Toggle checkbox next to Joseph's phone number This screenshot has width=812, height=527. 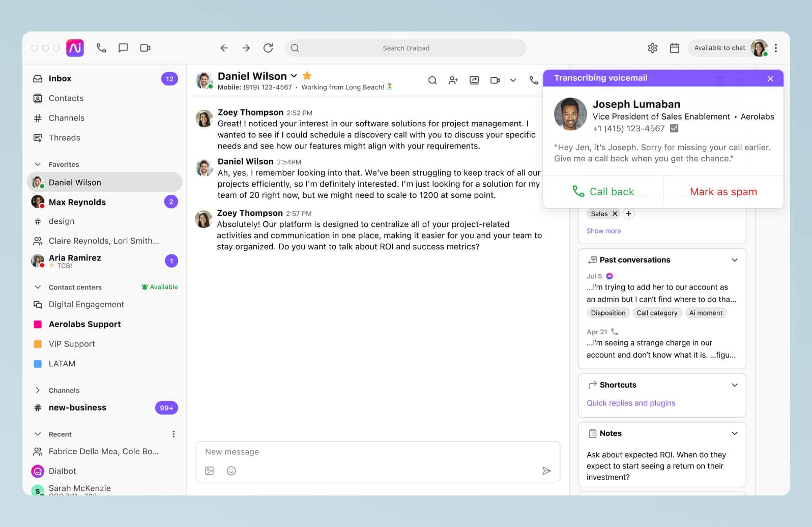click(674, 129)
